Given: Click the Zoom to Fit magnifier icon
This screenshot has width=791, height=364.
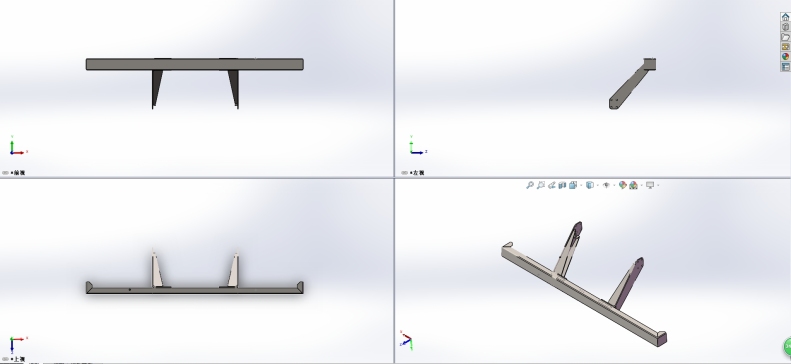Looking at the screenshot, I should tap(530, 185).
